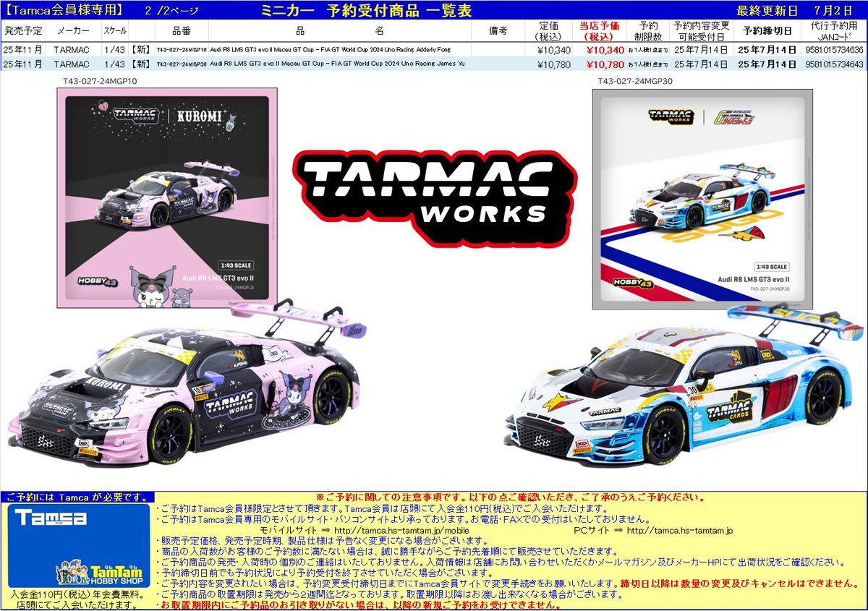
Task: Click the 代行予約用JANコード column header
Action: [834, 31]
